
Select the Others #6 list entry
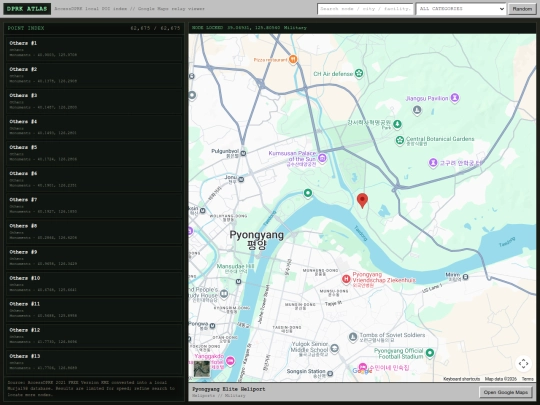tap(94, 179)
